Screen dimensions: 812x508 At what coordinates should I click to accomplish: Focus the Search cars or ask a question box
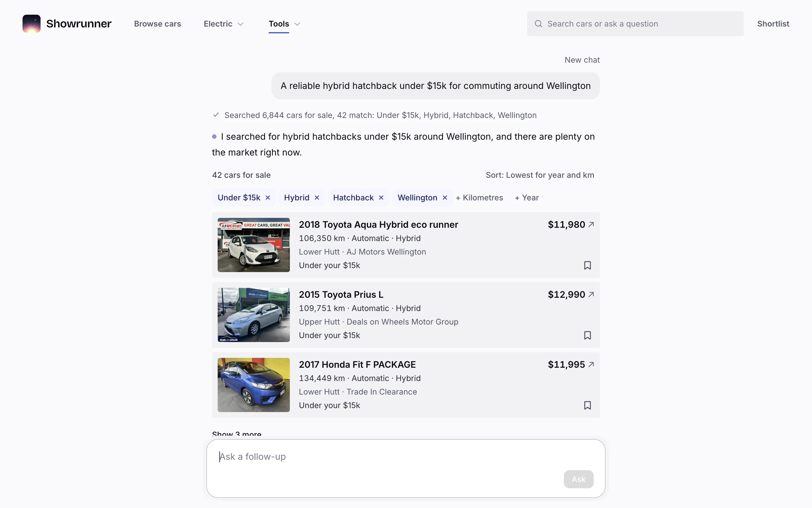(635, 24)
